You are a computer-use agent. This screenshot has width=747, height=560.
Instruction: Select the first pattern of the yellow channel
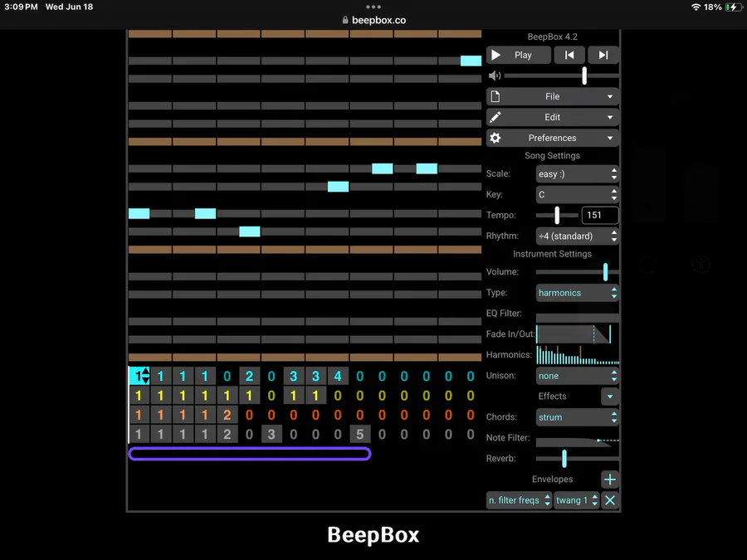click(x=139, y=396)
